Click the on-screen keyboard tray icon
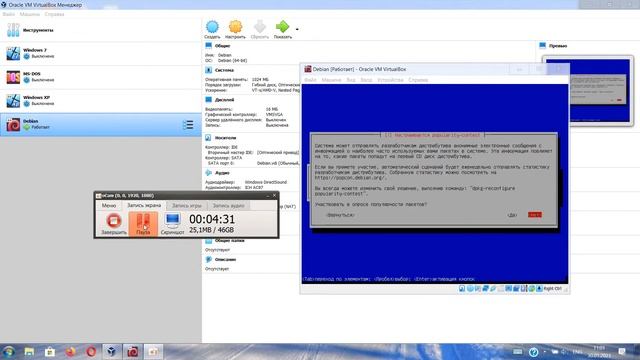The image size is (640, 360). (518, 352)
